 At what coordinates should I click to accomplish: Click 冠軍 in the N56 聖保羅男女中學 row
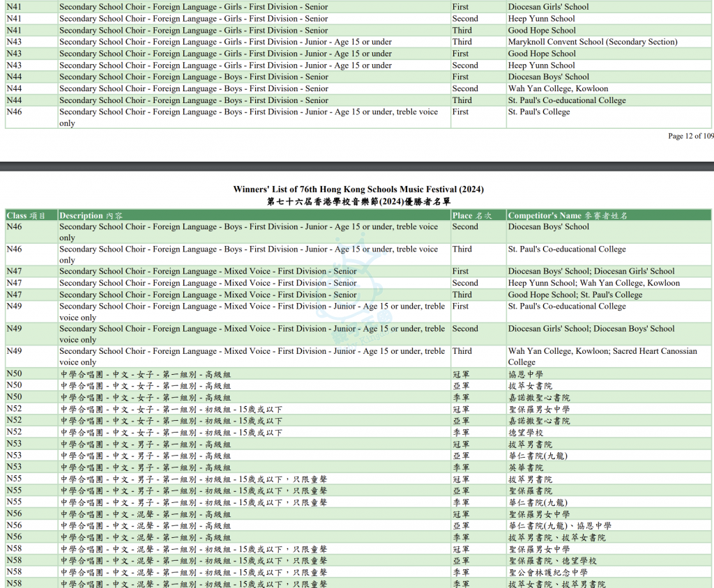(461, 515)
